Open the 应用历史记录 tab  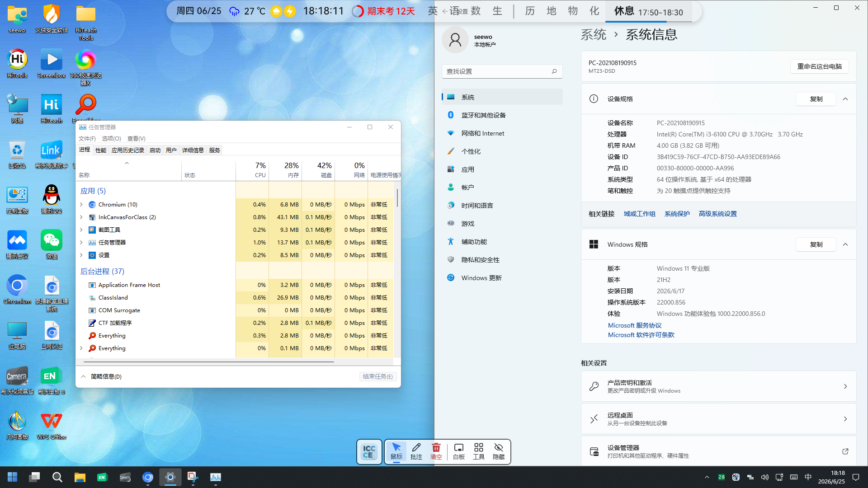(128, 150)
